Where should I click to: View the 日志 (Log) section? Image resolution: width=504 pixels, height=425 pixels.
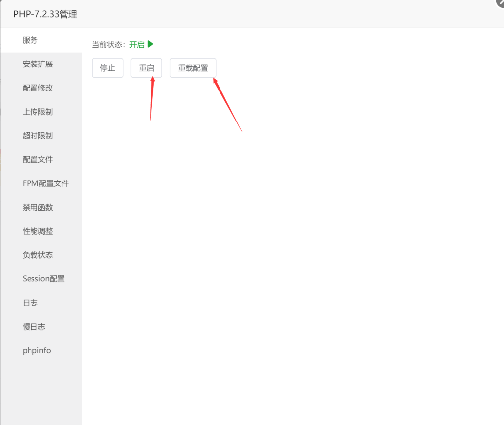[x=31, y=303]
